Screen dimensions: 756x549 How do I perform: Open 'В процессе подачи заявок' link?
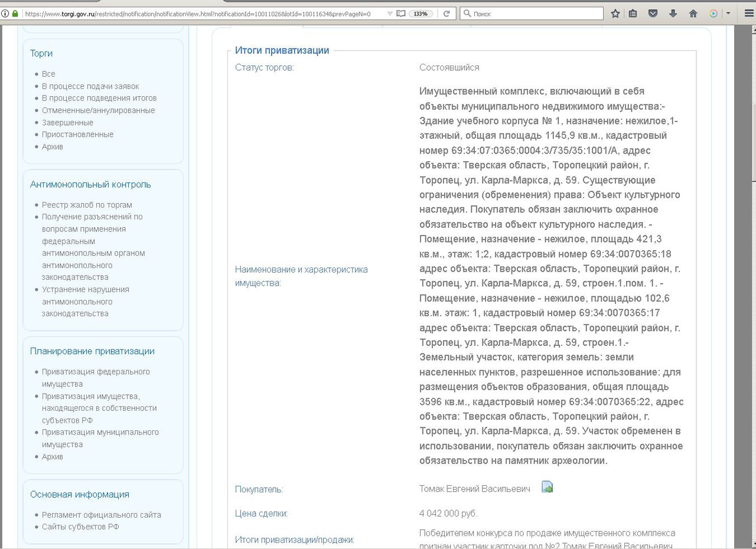(x=90, y=86)
